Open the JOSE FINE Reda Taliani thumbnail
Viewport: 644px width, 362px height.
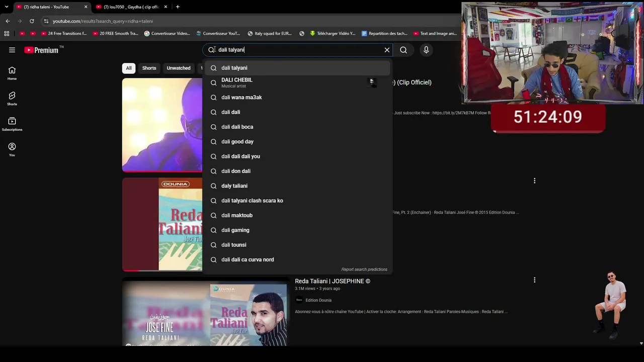(205, 314)
